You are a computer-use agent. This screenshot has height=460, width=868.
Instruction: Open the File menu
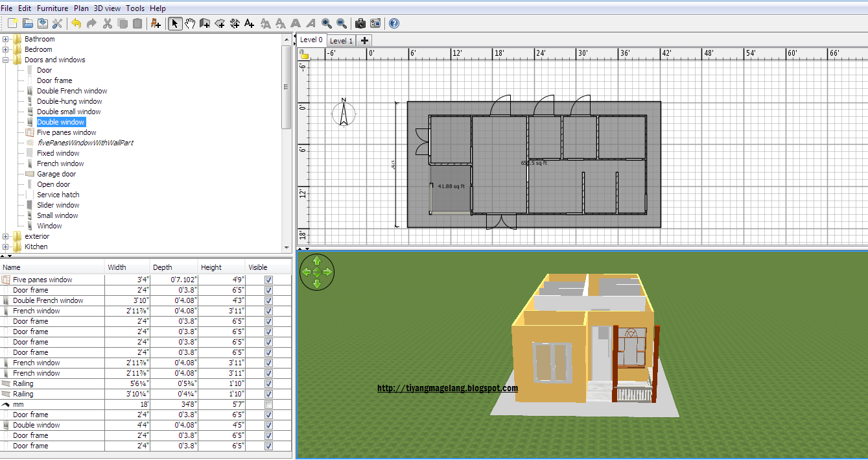pyautogui.click(x=7, y=8)
